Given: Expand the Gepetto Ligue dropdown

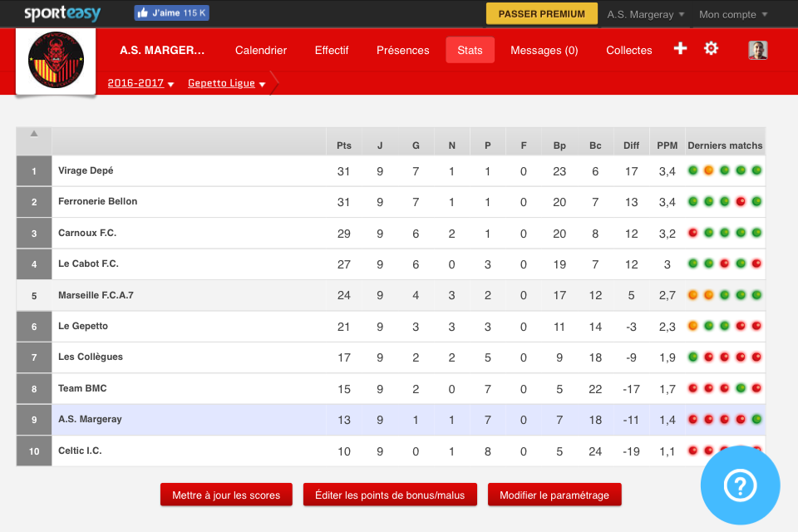Looking at the screenshot, I should coord(226,83).
